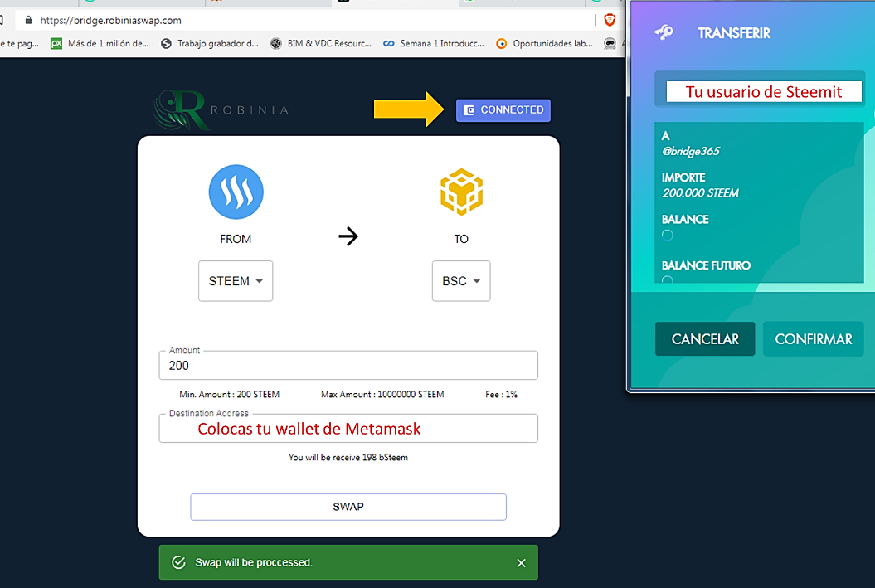Click the 'FROM' label

click(x=236, y=239)
